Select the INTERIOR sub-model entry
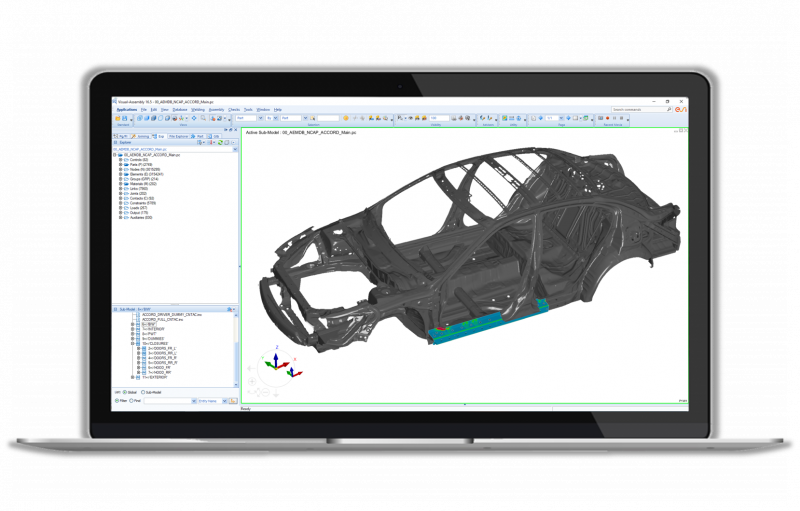 click(x=153, y=329)
